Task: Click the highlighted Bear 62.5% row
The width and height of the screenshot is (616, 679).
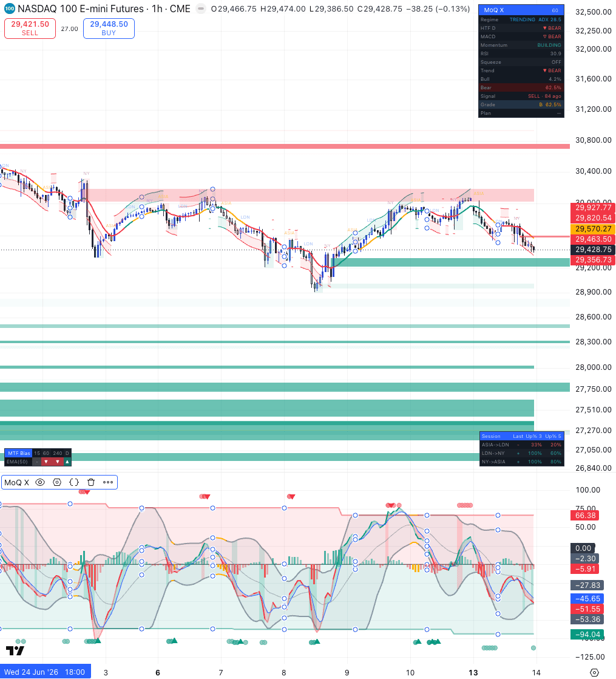Action: 521,87
